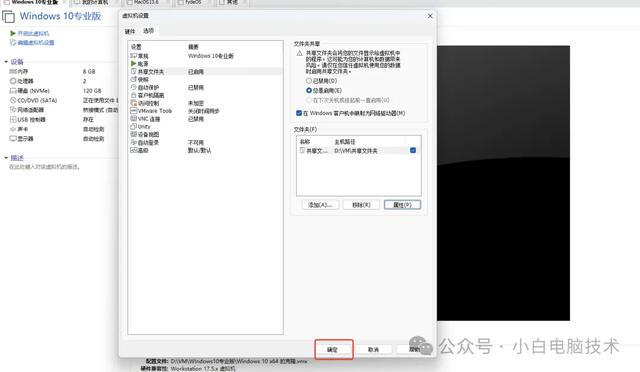Screen dimensions: 640x372
Task: Uncheck the D:\VM shared folder checkbox
Action: point(413,150)
